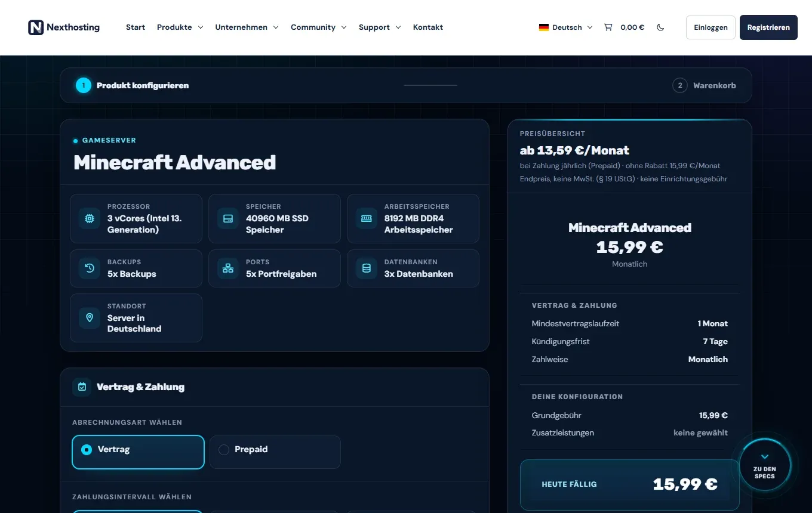Click the Heute fällig 15,99 € amount
The image size is (812, 513).
(x=685, y=484)
